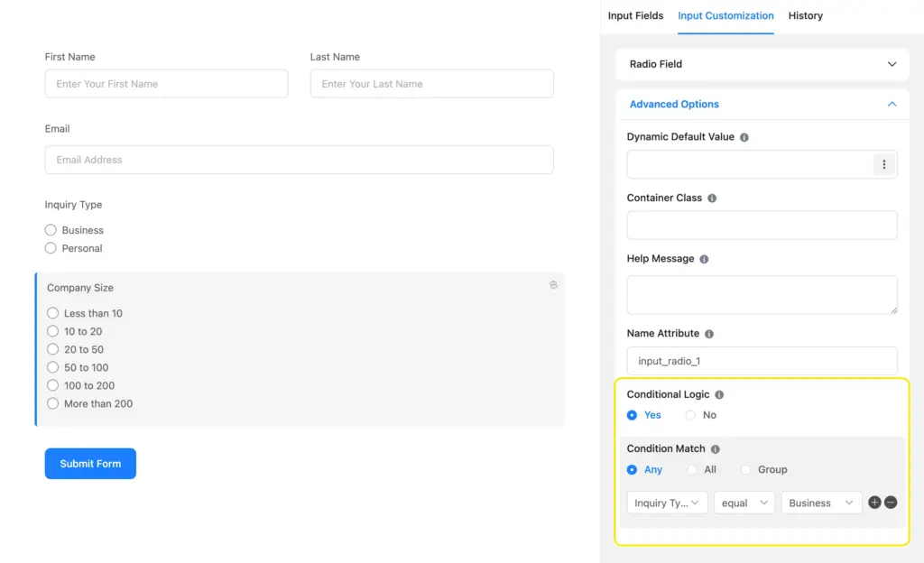Screen dimensions: 924x563
Task: Select the Personal inquiry type radio
Action: tap(51, 248)
